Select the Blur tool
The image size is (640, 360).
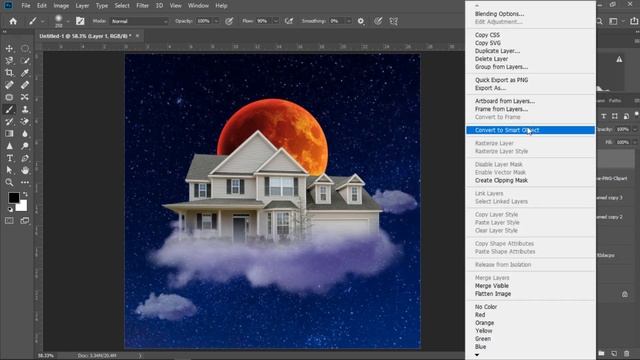[25, 134]
